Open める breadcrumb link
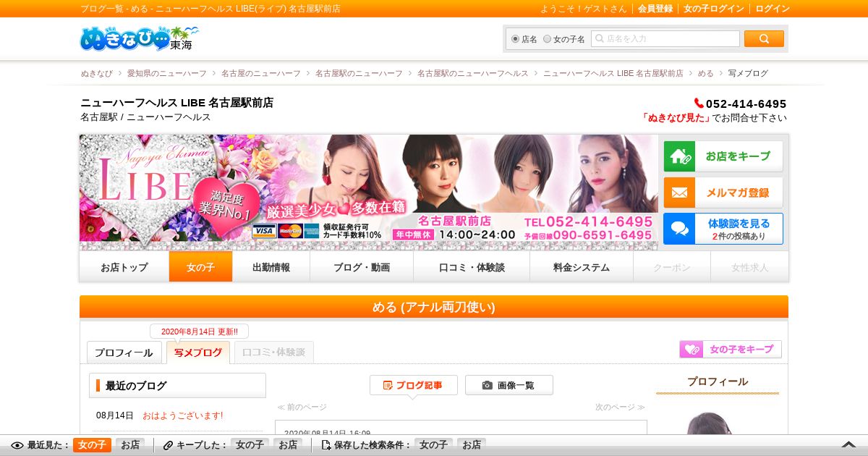868x456 pixels. pos(705,73)
